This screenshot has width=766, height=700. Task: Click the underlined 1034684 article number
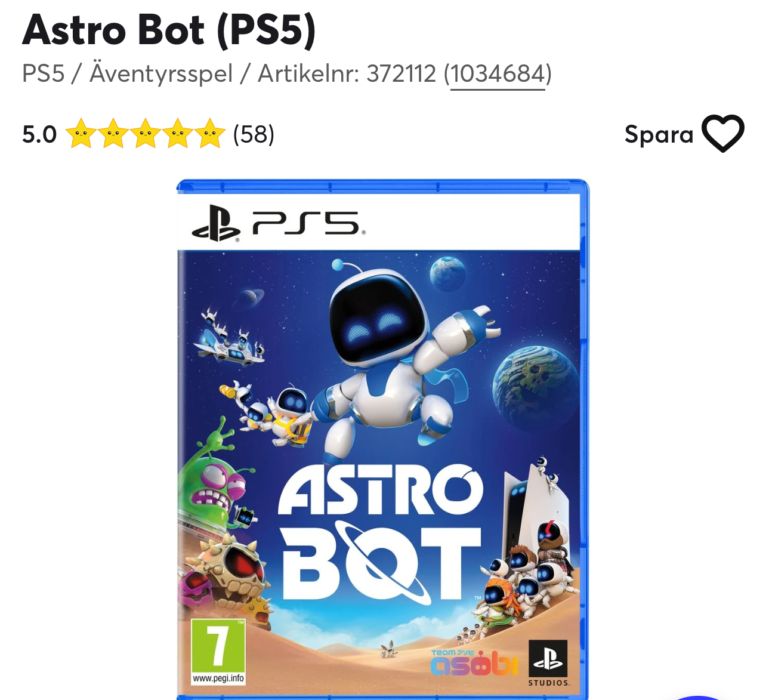(498, 74)
